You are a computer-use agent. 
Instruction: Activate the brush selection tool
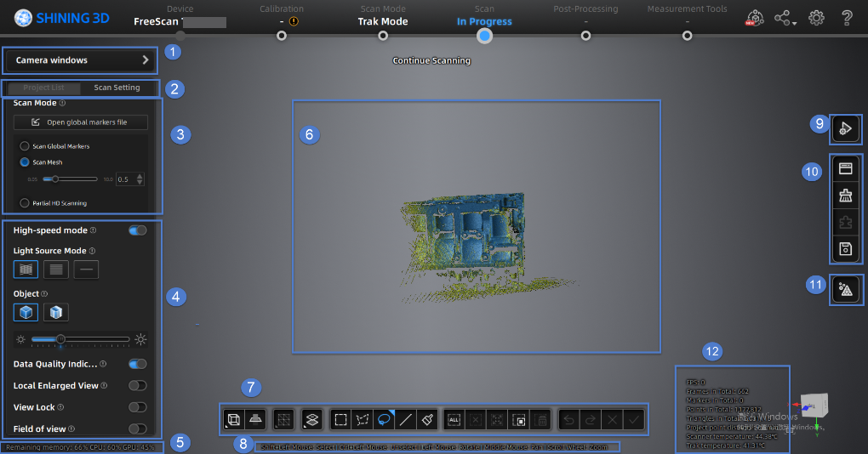click(428, 420)
